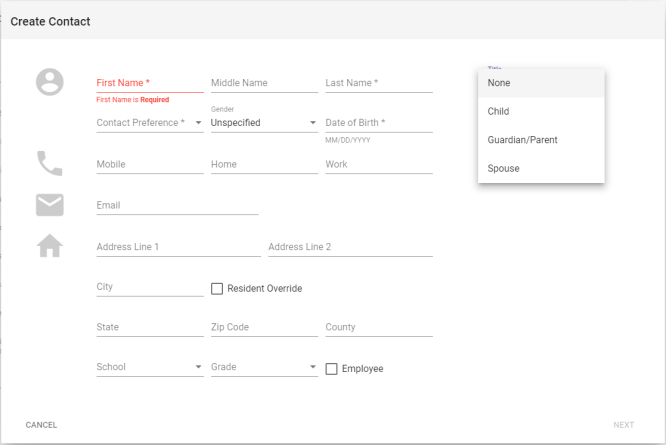Image resolution: width=666 pixels, height=445 pixels.
Task: Pick the Spouse option
Action: click(x=541, y=169)
